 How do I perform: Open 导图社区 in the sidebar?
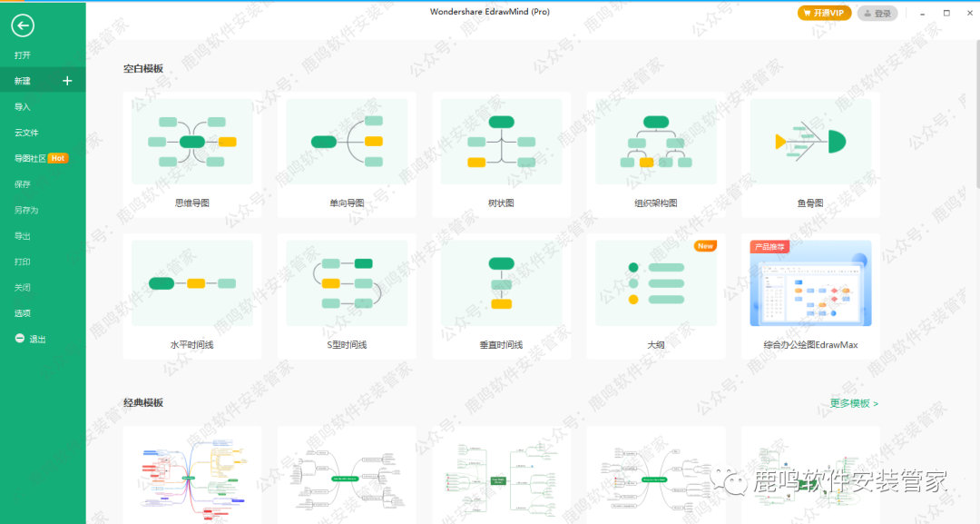coord(30,158)
